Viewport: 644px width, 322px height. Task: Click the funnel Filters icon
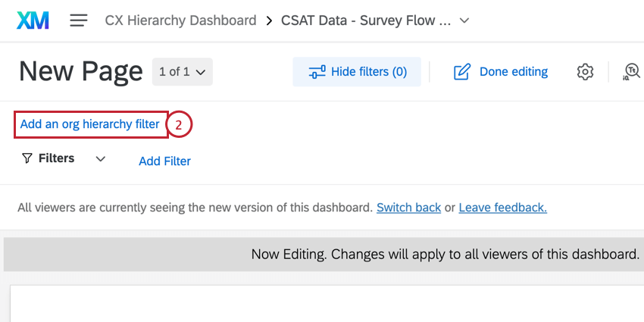pos(27,159)
